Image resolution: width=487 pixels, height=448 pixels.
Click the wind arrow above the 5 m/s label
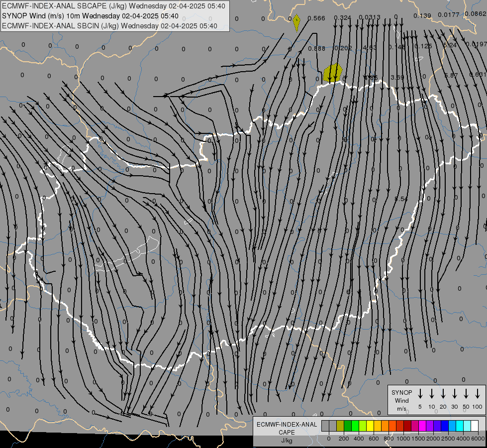(x=420, y=394)
